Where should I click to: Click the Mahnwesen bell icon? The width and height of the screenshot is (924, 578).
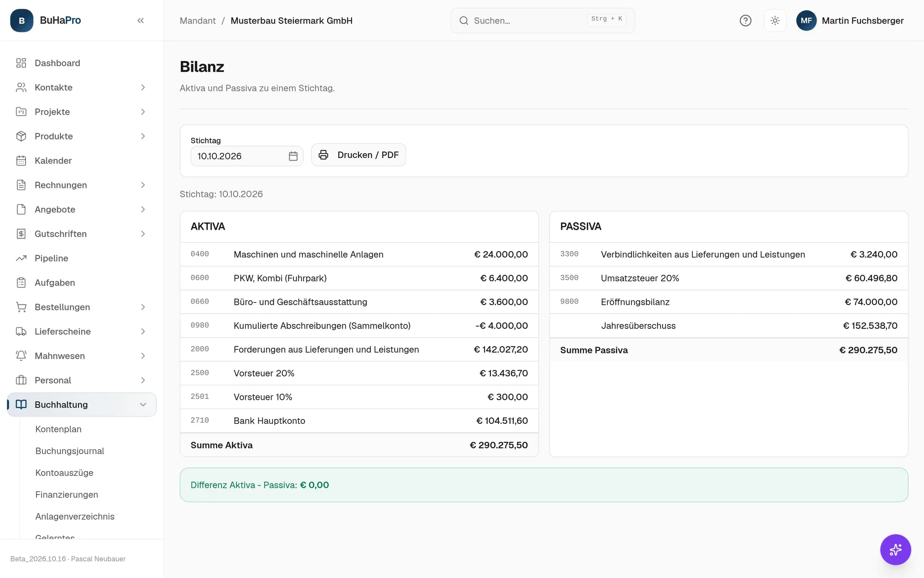[21, 356]
